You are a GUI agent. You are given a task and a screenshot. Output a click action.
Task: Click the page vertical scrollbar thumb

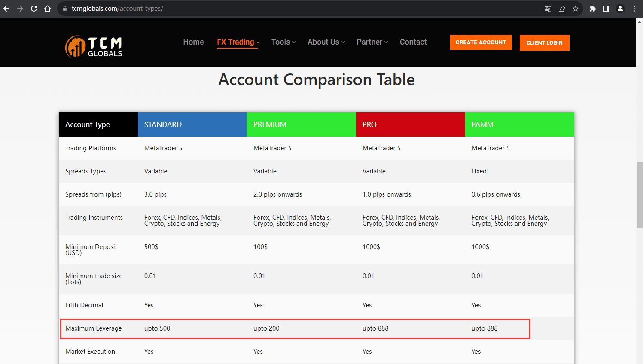640,196
